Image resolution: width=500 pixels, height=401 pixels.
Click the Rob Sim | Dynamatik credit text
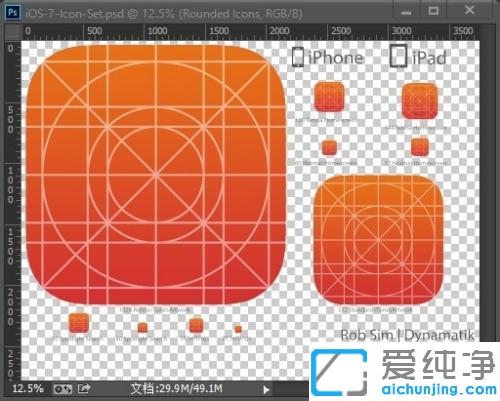[x=407, y=335]
